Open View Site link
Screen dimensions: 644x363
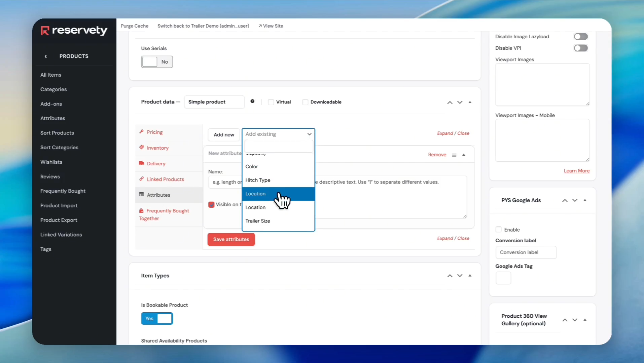point(271,26)
